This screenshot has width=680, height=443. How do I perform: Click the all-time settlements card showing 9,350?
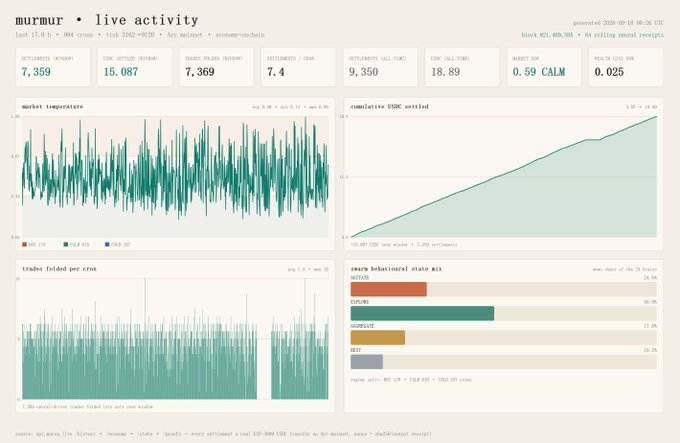380,67
